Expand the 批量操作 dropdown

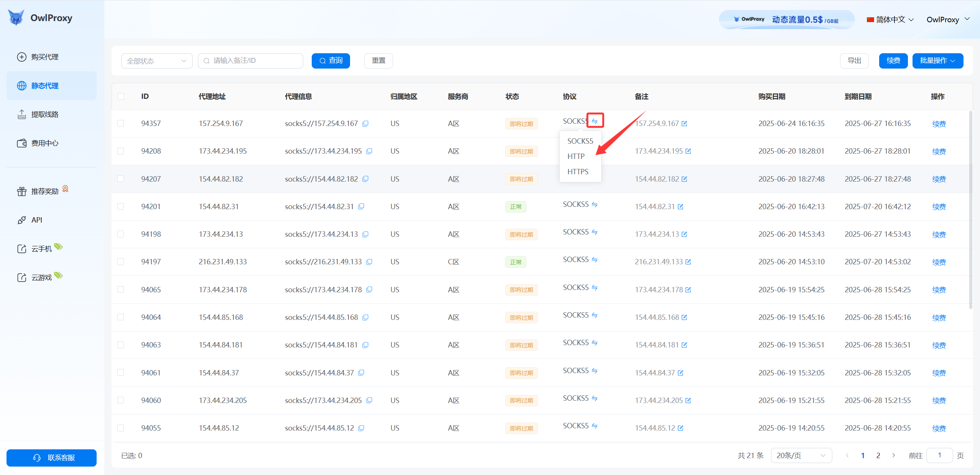click(938, 61)
